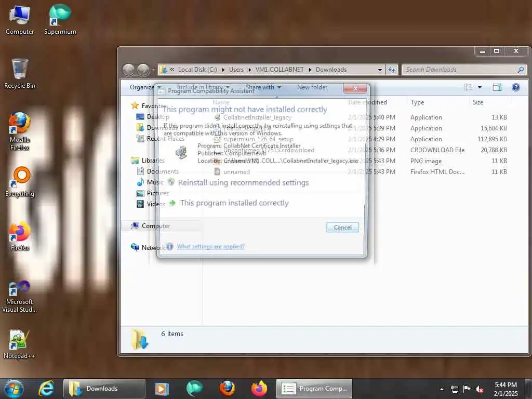Screen dimensions: 532x399
Task: Open the Windows Start menu
Action: click(x=14, y=389)
